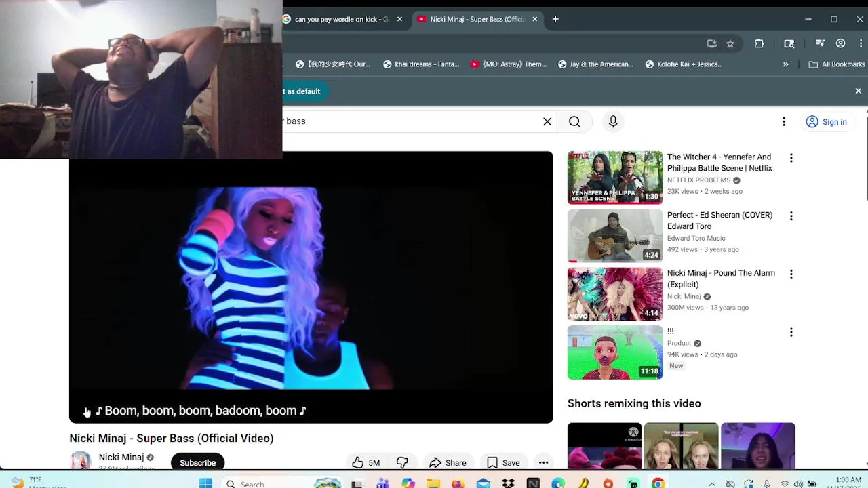
Task: Open options menu for Pound The Alarm
Action: click(791, 274)
